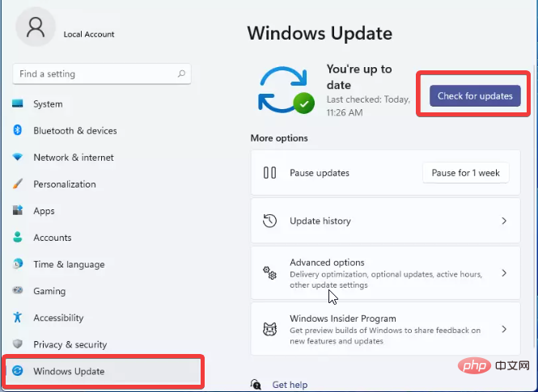This screenshot has height=392, width=538.
Task: Click the More options heading
Action: [279, 138]
